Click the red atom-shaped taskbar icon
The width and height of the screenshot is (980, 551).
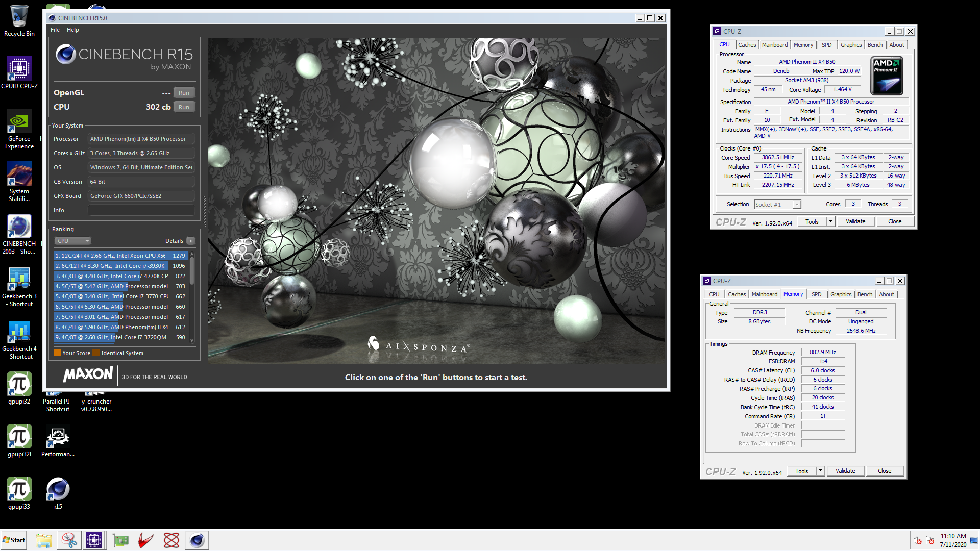pyautogui.click(x=171, y=540)
